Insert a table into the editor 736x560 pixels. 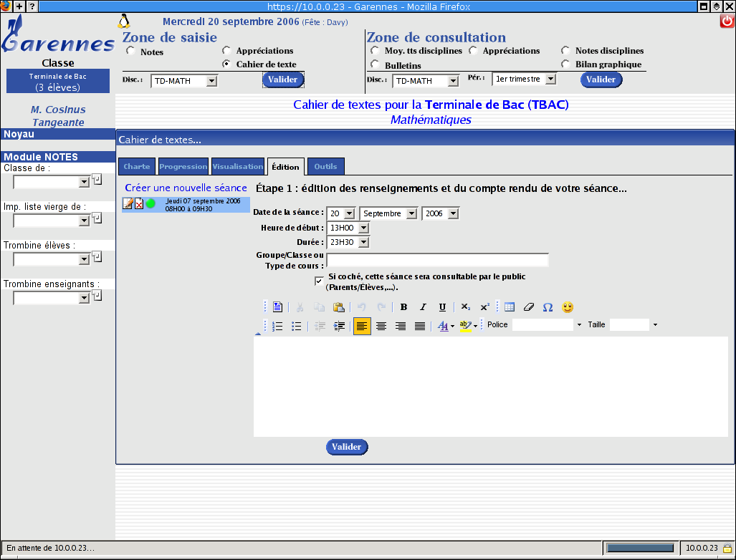510,307
